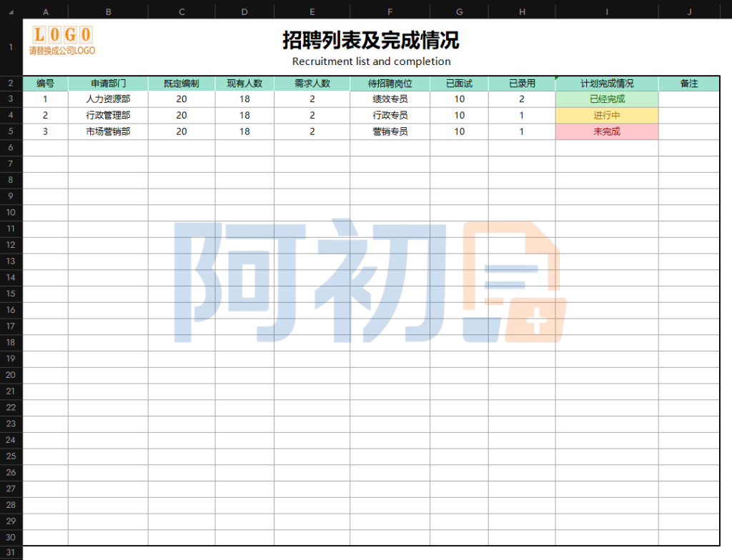Click the 备注 header cell
The height and width of the screenshot is (560, 732).
point(689,84)
